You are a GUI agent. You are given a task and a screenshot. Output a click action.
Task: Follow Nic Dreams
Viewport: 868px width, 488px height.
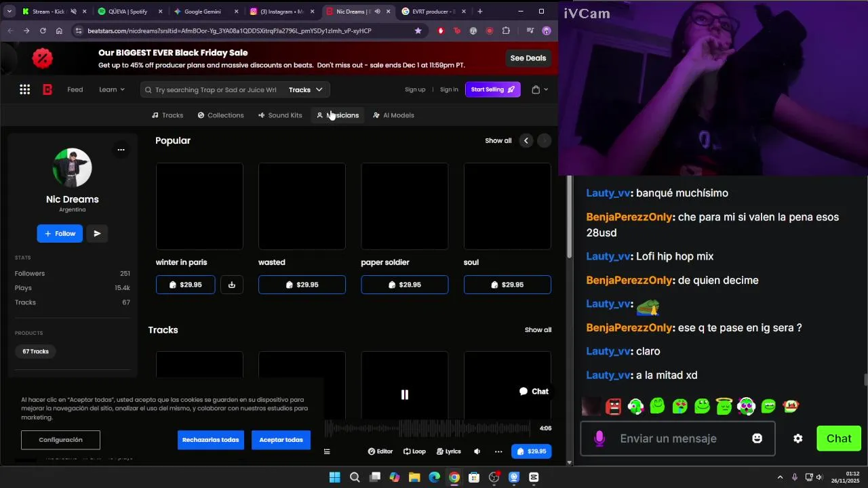click(60, 233)
